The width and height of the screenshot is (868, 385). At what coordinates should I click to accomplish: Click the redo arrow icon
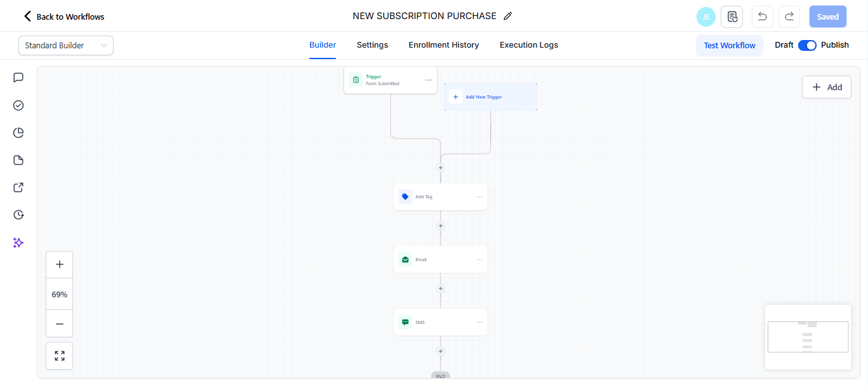pyautogui.click(x=789, y=17)
